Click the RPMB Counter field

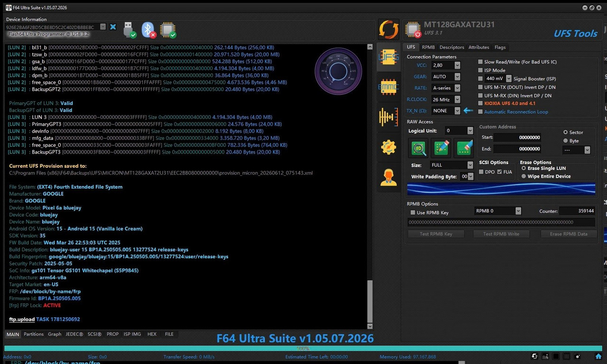(577, 211)
